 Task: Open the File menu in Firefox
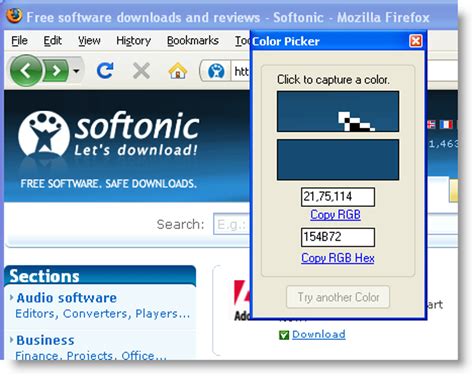click(x=19, y=41)
